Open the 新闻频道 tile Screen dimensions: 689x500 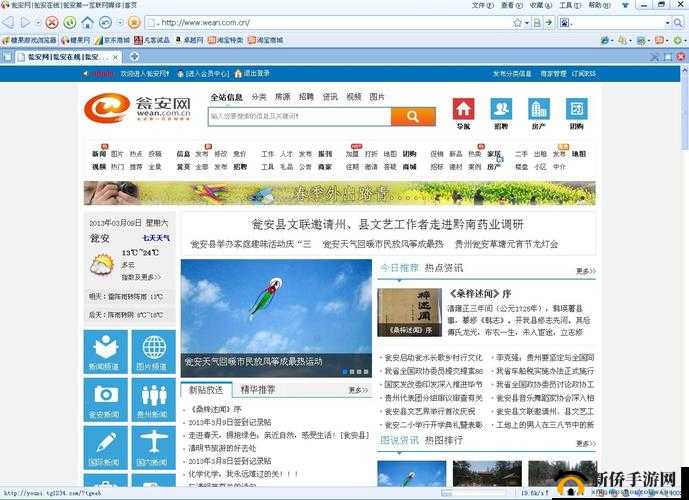coord(105,352)
